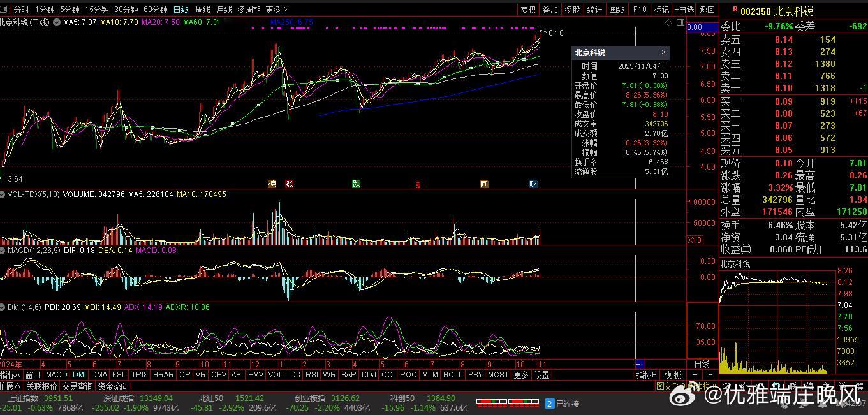This screenshot has width=868, height=415.
Task: Open F10 company info
Action: [640, 10]
